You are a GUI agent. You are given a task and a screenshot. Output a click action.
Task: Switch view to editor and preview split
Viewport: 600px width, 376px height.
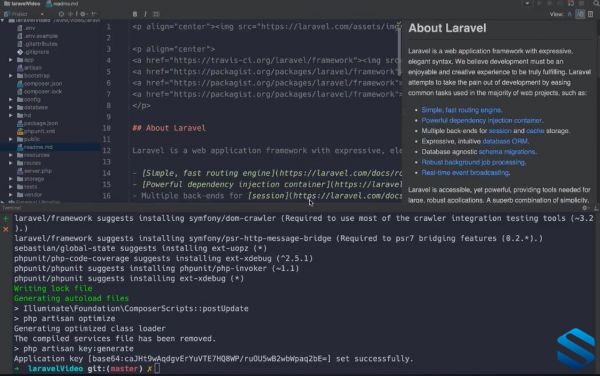(x=580, y=14)
